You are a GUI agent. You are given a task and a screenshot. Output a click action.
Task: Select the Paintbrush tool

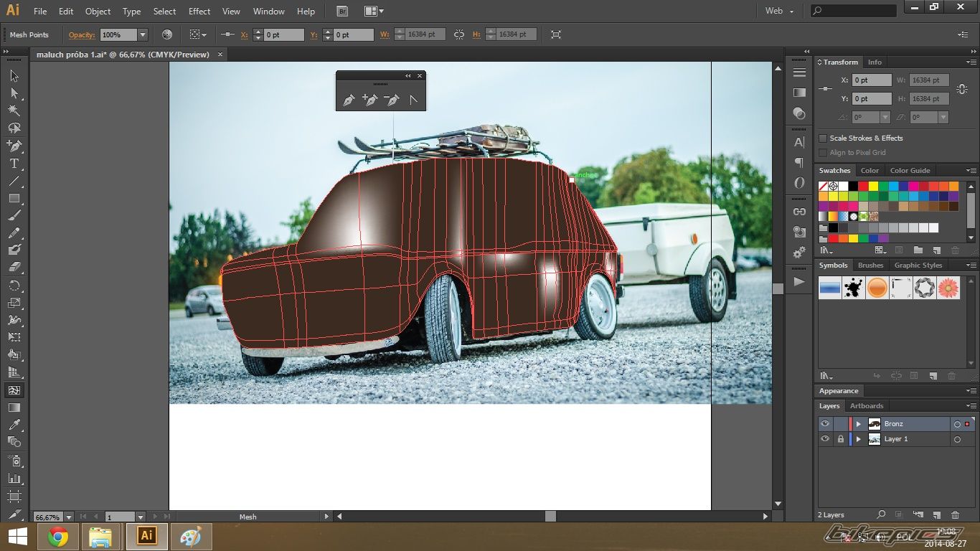pyautogui.click(x=14, y=215)
